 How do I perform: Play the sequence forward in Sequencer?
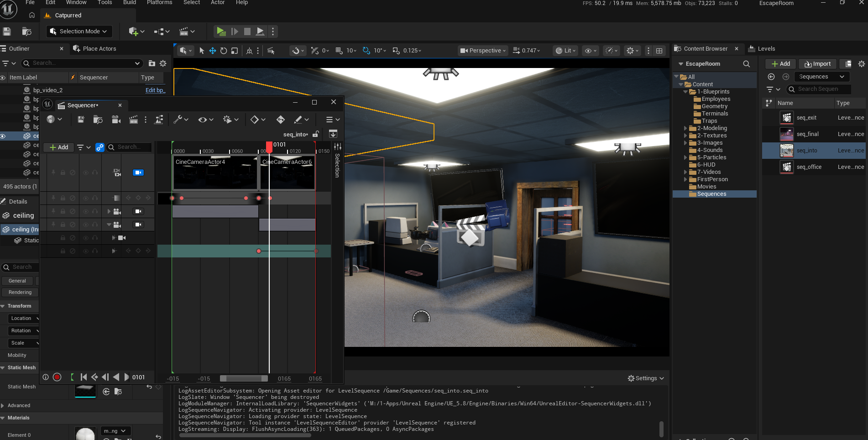click(127, 377)
